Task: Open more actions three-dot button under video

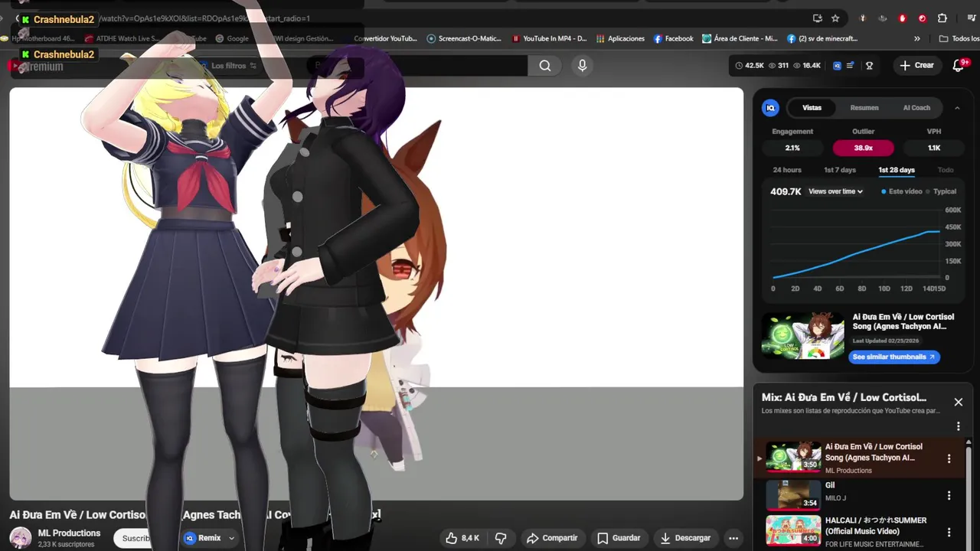Action: point(733,538)
